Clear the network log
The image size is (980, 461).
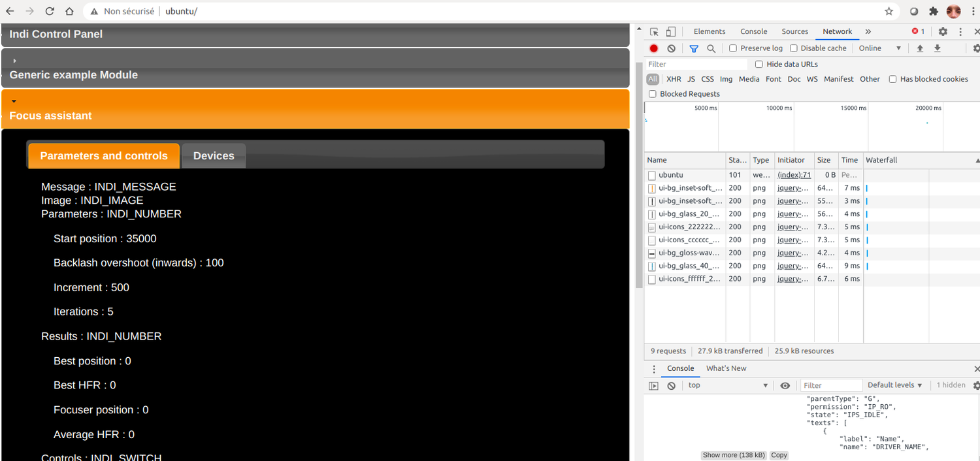(x=671, y=48)
